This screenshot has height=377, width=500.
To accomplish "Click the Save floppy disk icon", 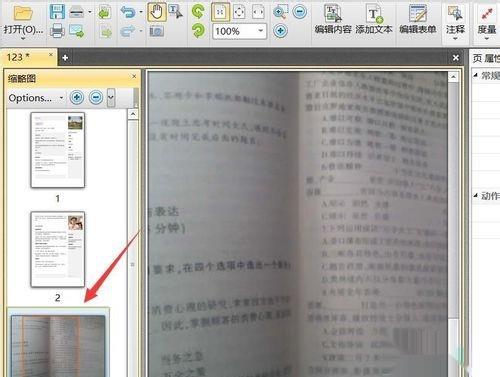I will pyautogui.click(x=57, y=12).
